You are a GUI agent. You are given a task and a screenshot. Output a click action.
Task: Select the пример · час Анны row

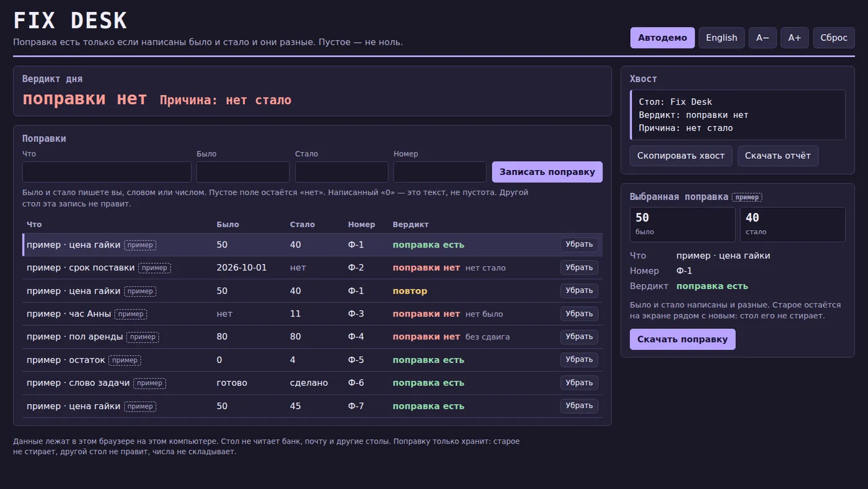point(312,314)
